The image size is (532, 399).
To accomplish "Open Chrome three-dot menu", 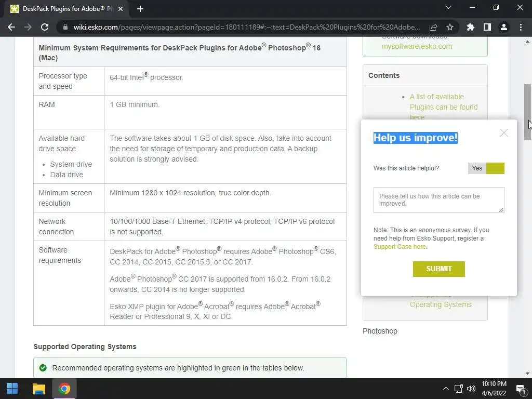I will tap(521, 27).
